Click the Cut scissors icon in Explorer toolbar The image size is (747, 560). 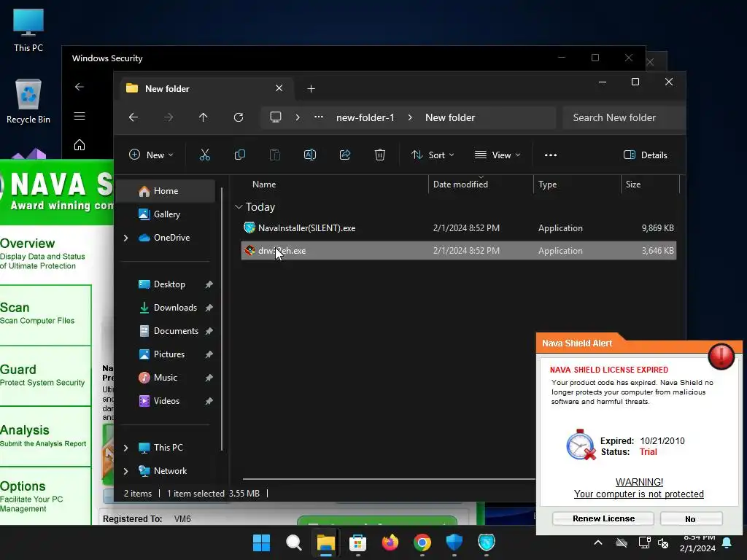pos(205,155)
